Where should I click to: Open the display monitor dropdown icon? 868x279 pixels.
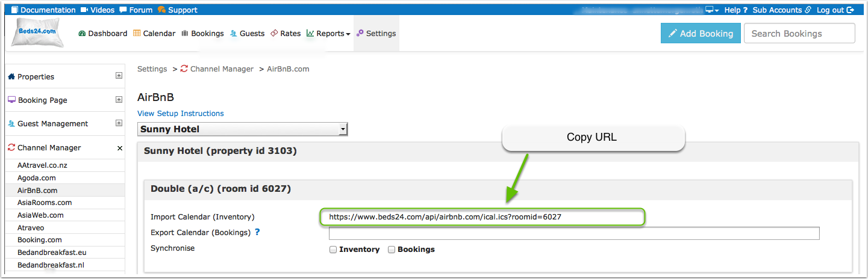point(713,10)
